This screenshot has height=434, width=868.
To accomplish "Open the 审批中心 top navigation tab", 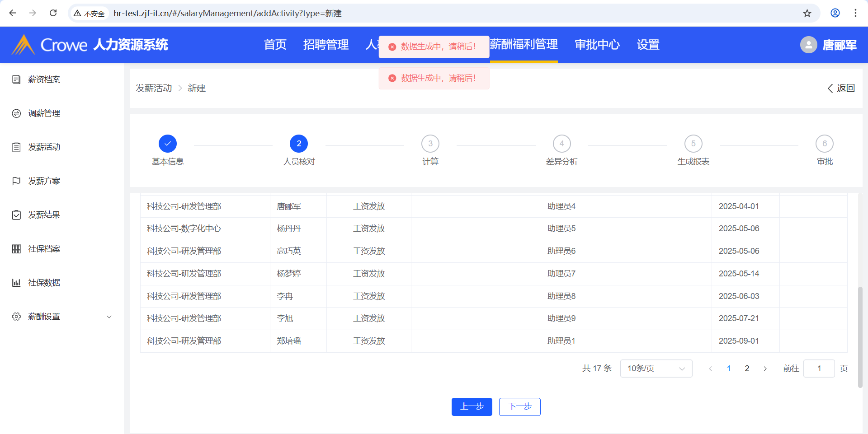I will click(597, 45).
